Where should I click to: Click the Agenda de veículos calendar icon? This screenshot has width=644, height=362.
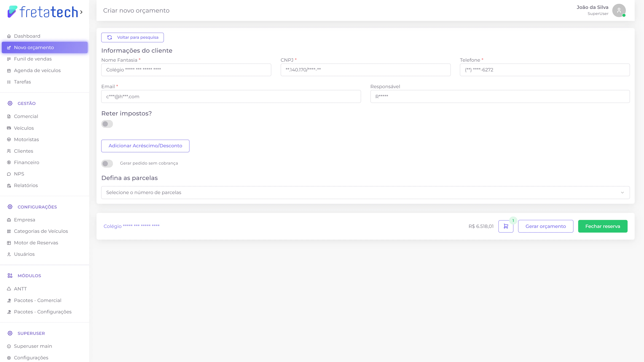[x=9, y=70]
